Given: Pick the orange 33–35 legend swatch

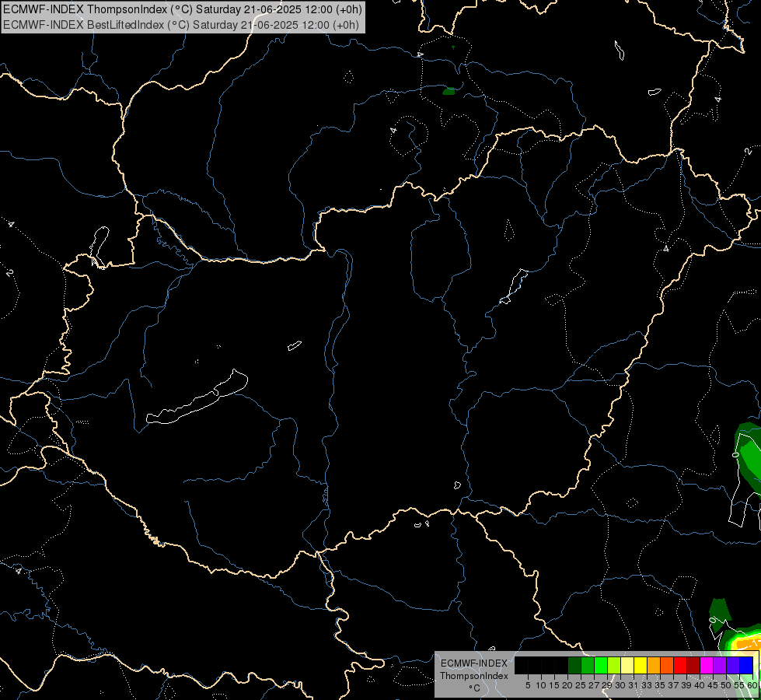Looking at the screenshot, I should [654, 665].
